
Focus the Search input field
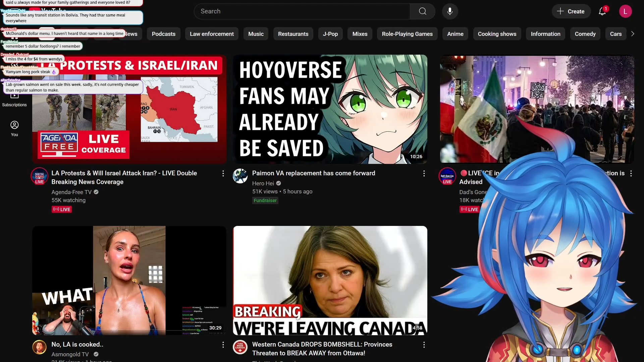(302, 11)
